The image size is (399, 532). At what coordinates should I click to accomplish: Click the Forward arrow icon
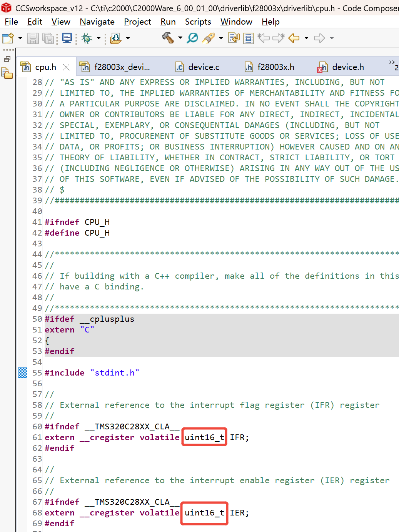[320, 38]
